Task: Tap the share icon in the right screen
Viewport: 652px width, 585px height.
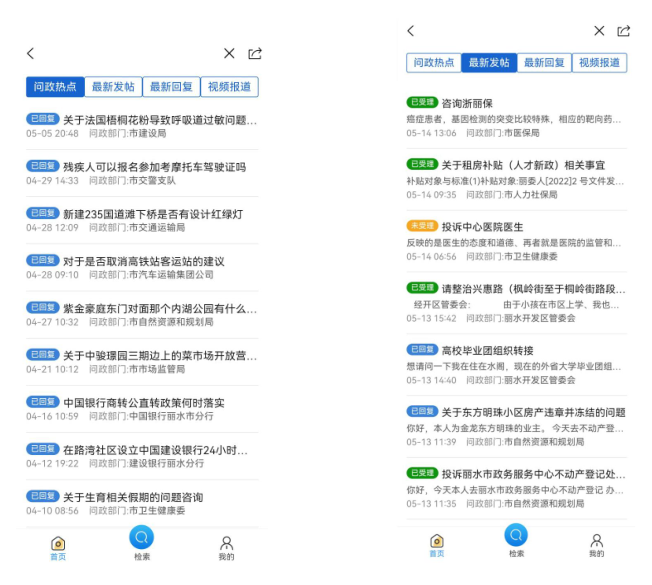Action: click(624, 31)
